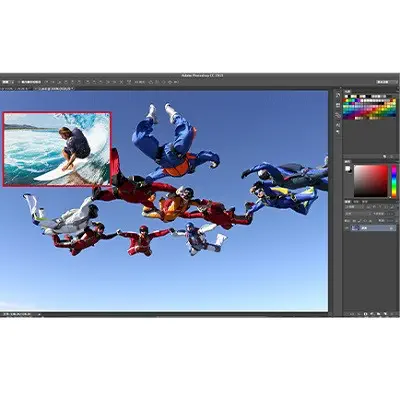Select the 3D scale mode icon
Viewport: 400px width, 400px height.
coord(176,82)
